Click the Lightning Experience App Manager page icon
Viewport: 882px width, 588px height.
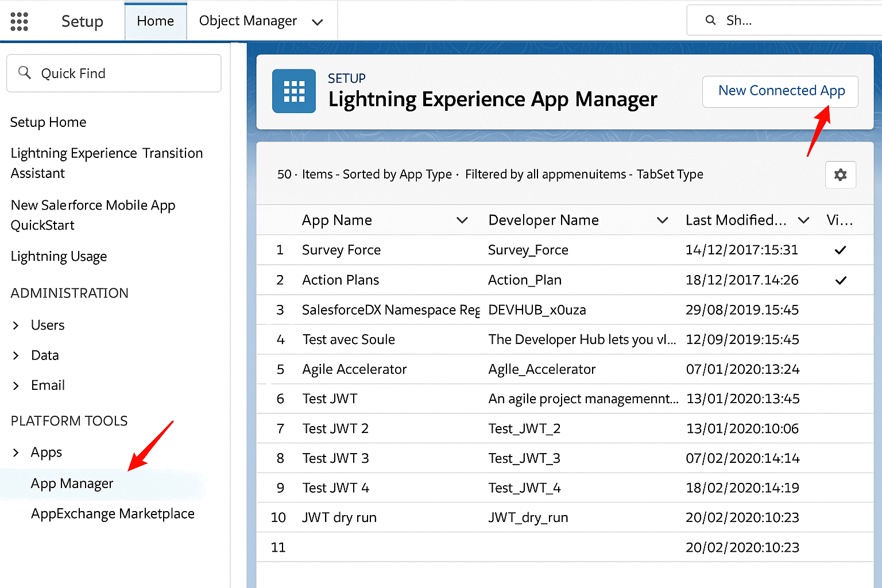(x=293, y=91)
